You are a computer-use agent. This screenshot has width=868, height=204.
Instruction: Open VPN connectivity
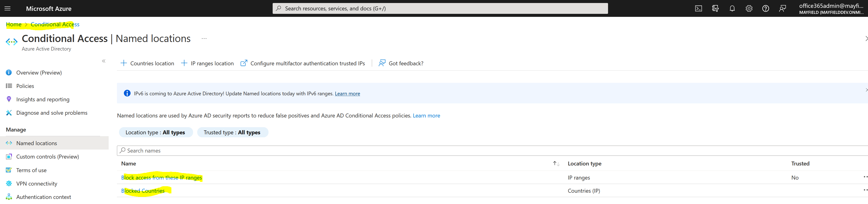[x=37, y=183]
